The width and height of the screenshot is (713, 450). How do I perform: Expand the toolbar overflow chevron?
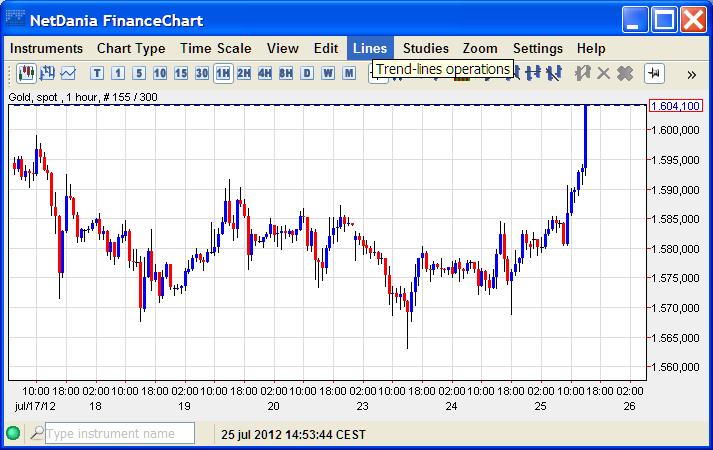coord(692,75)
